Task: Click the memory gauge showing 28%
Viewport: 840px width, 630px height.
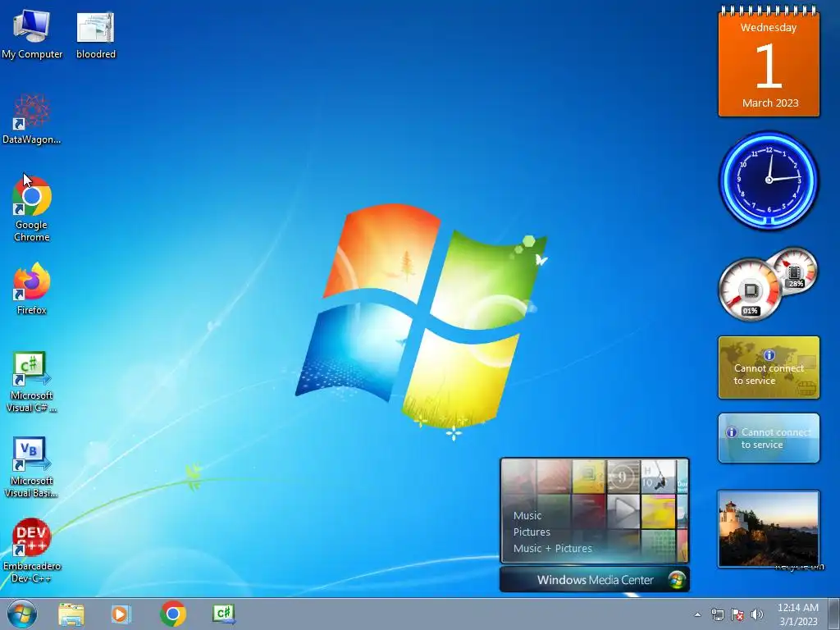Action: pos(794,271)
